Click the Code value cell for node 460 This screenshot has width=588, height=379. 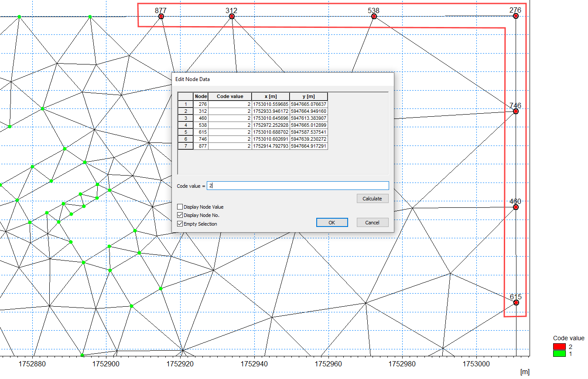[x=230, y=118]
